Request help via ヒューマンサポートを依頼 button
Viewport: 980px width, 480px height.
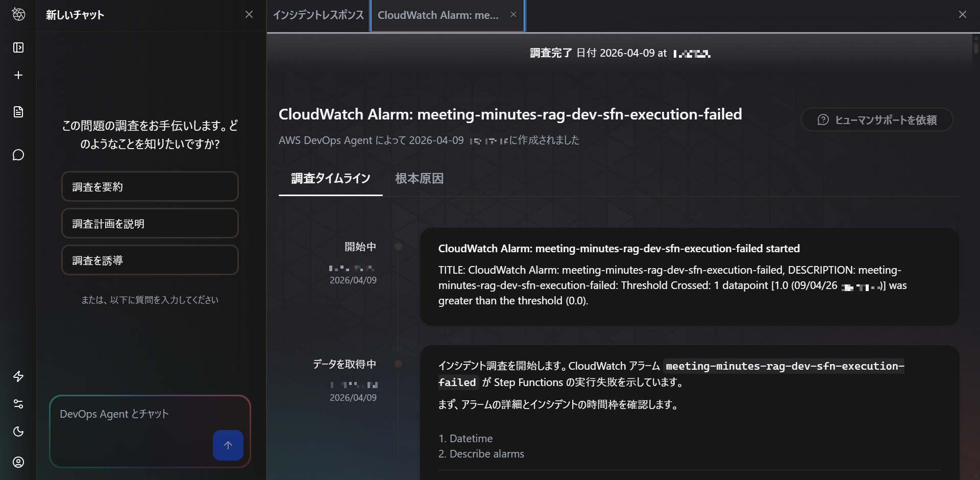[877, 120]
